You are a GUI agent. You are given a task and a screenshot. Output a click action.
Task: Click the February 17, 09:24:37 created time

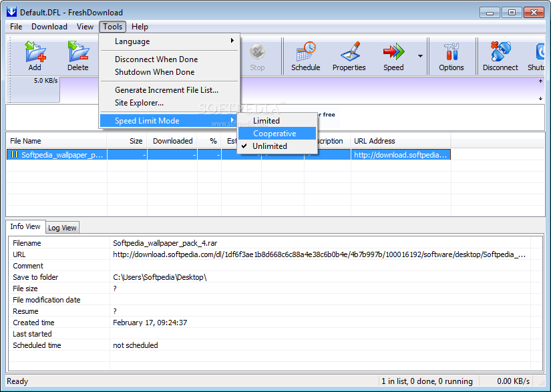150,323
